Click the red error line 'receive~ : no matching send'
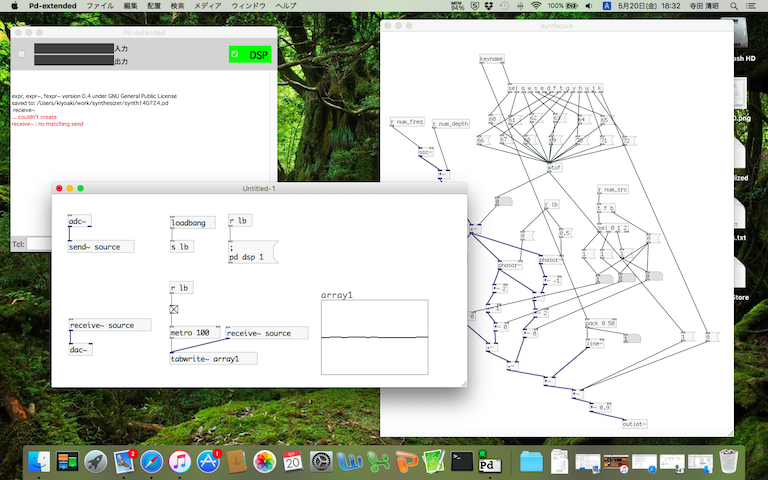The width and height of the screenshot is (768, 480). pyautogui.click(x=48, y=124)
